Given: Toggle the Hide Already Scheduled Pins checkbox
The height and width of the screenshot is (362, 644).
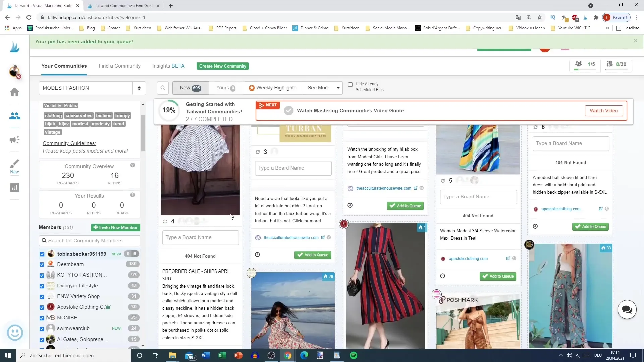Looking at the screenshot, I should (351, 84).
